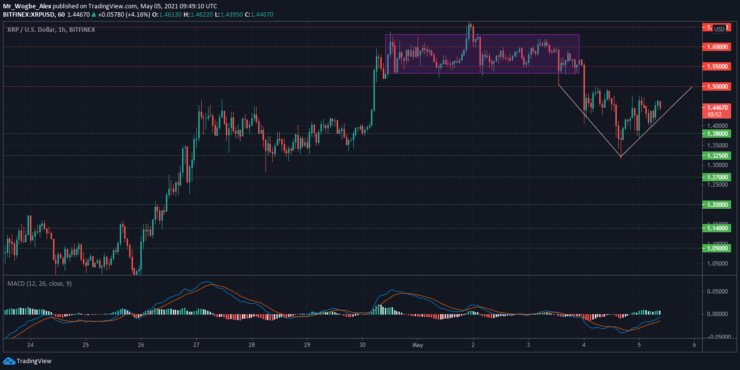Viewport: 740px width, 370px height.
Task: Select the 1.09000 green price label
Action: point(716,247)
